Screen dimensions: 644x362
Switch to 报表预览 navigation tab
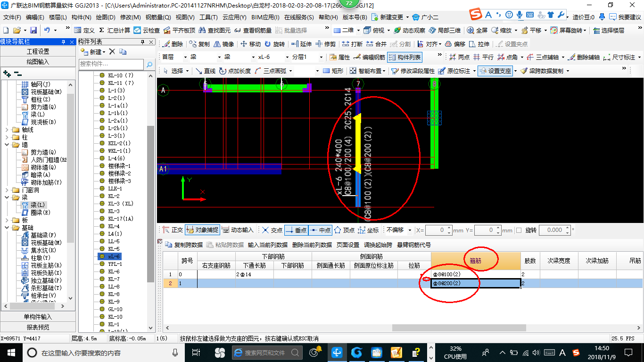pos(38,327)
